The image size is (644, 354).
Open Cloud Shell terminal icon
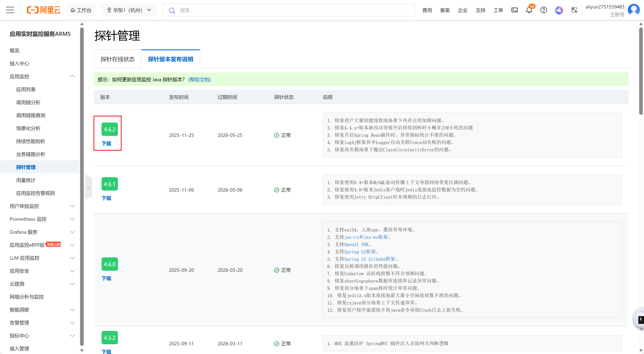point(514,10)
